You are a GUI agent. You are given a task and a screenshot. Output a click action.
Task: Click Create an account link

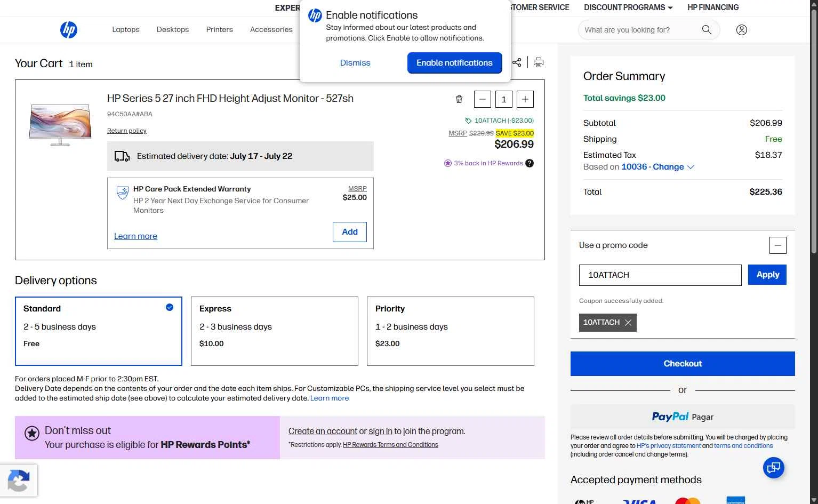(323, 431)
